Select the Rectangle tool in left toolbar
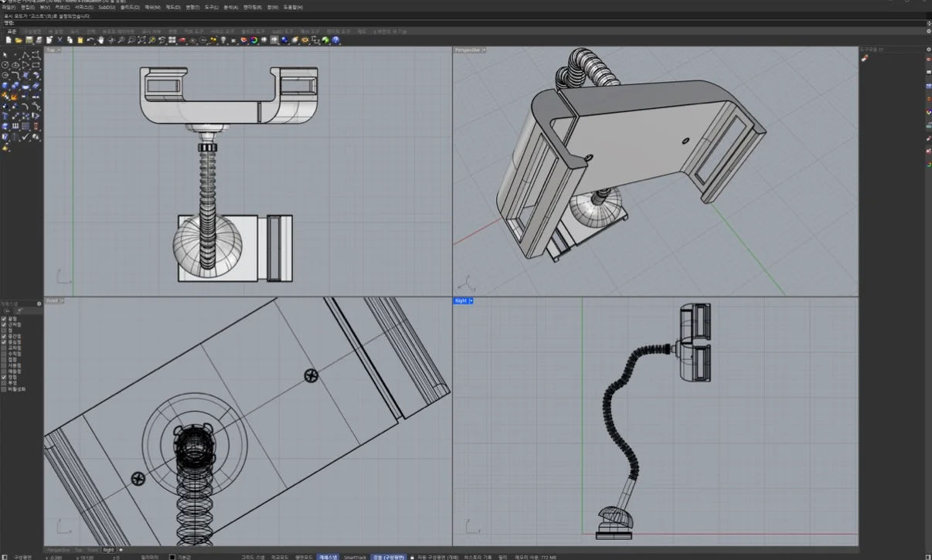 (x=36, y=65)
